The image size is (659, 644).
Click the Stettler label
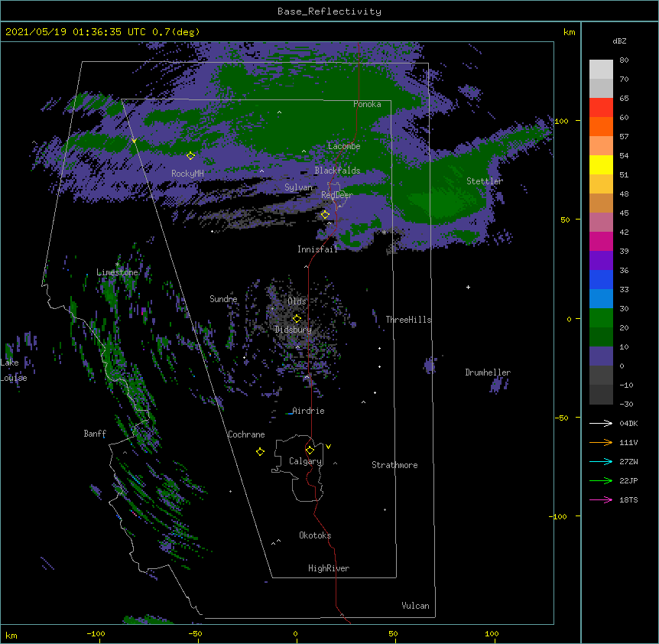(485, 181)
